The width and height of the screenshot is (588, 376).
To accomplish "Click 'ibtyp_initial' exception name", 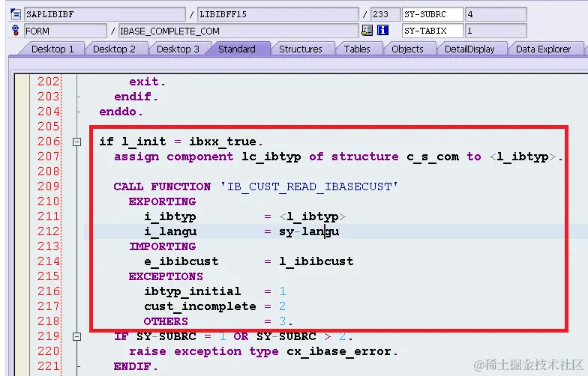I will click(x=192, y=291).
